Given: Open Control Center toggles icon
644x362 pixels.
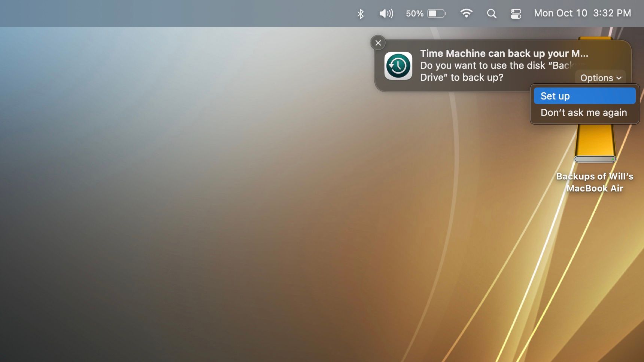Looking at the screenshot, I should pos(516,14).
